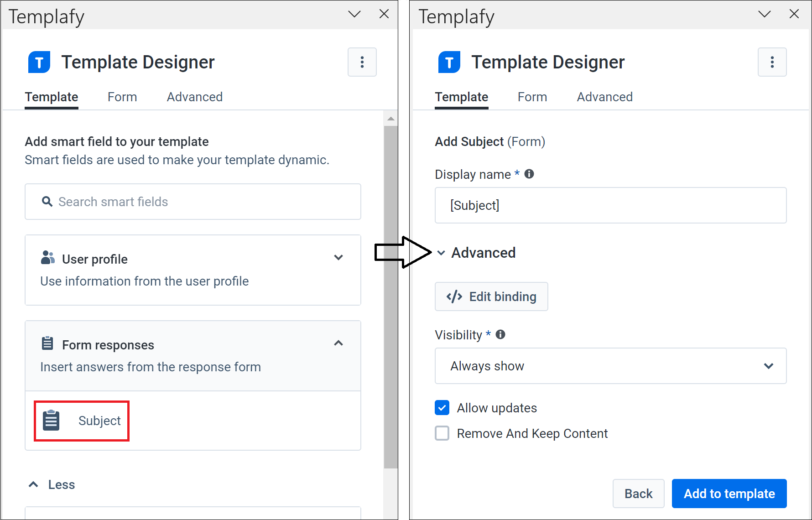Image resolution: width=812 pixels, height=520 pixels.
Task: Collapse the Form responses section
Action: [x=338, y=343]
